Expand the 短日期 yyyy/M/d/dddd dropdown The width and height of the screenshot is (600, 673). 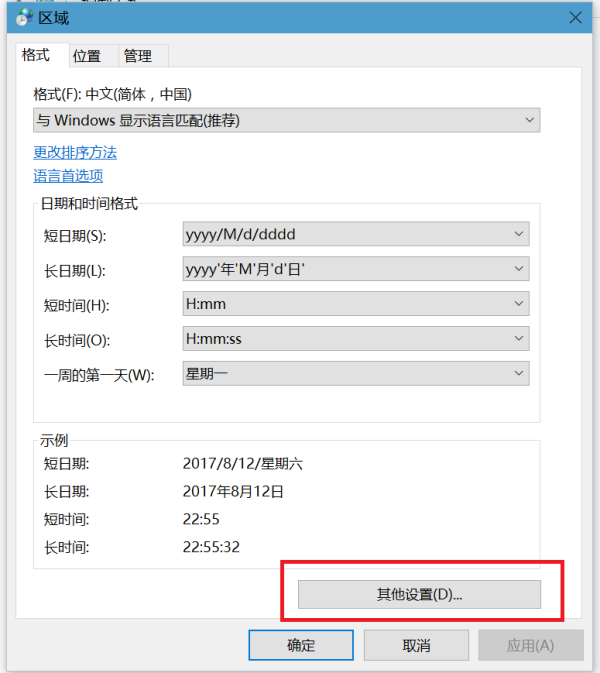click(x=355, y=235)
